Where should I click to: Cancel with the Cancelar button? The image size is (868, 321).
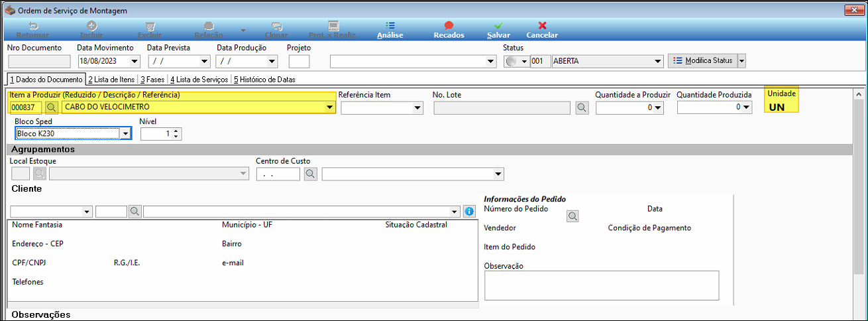[x=542, y=30]
